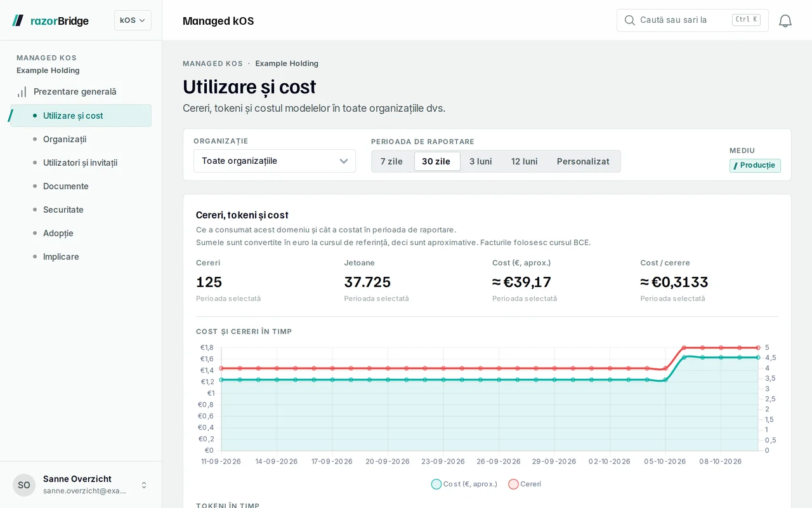Open the notifications bell
Viewport: 812px width, 508px height.
[x=785, y=20]
